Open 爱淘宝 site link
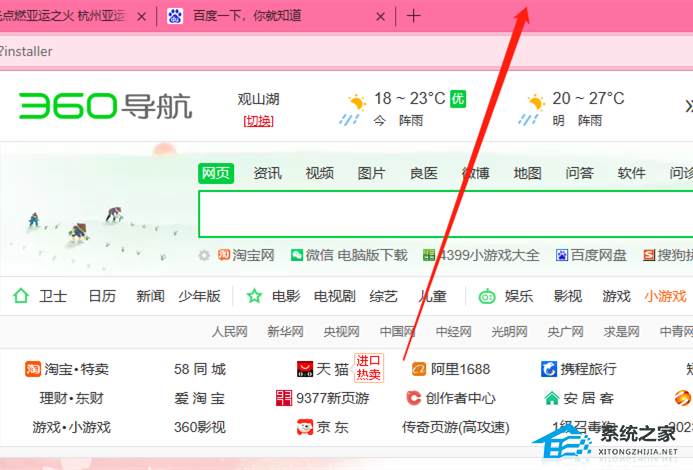Screen dimensions: 693x470 pos(200,398)
